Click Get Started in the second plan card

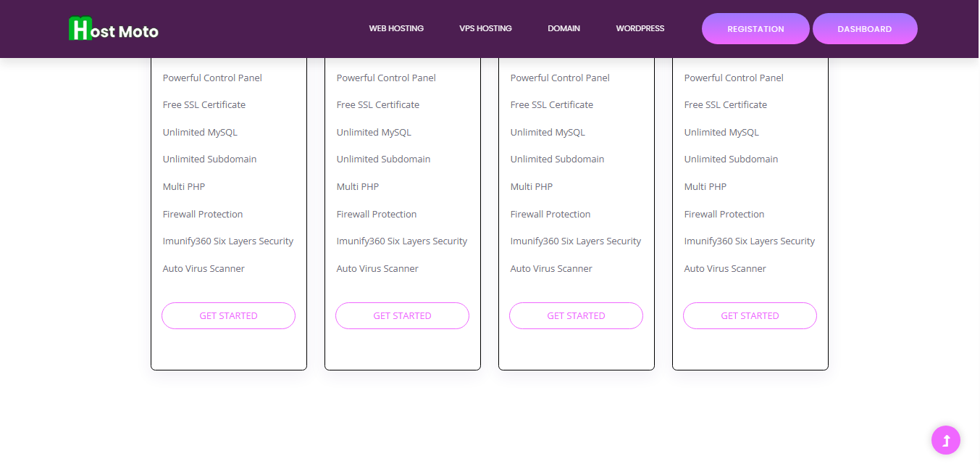point(402,316)
